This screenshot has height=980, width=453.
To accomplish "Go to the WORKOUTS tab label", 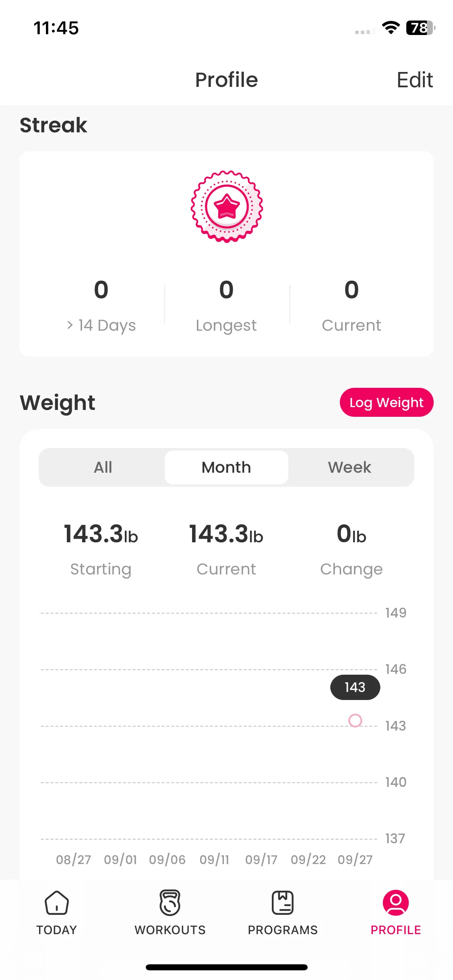I will [x=170, y=930].
